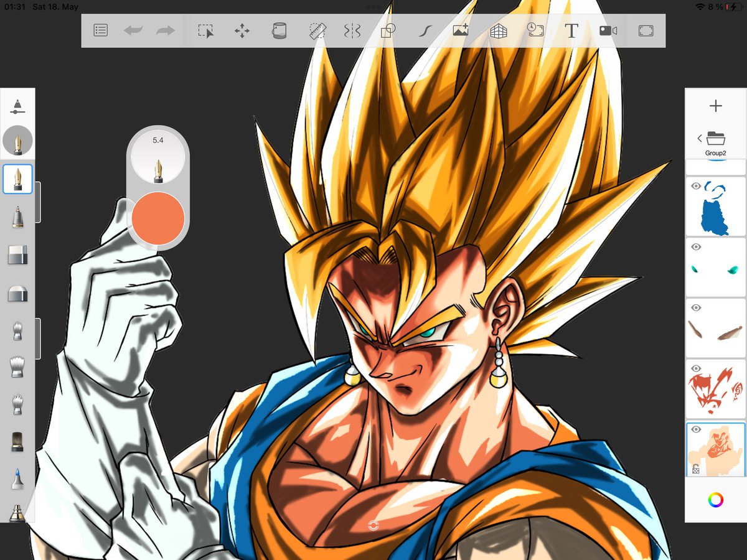The height and width of the screenshot is (560, 747).
Task: Undo the last stroke
Action: 133,30
